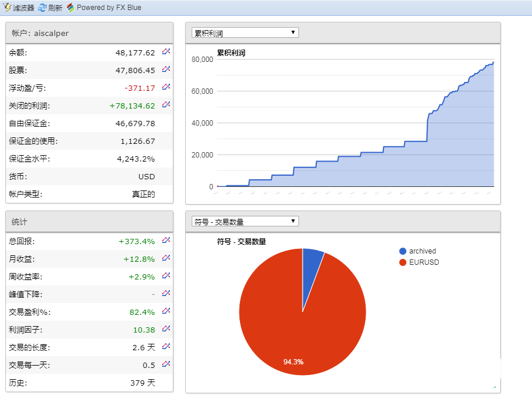Image resolution: width=532 pixels, height=411 pixels.
Task: Click the archived legend entry
Action: click(422, 251)
